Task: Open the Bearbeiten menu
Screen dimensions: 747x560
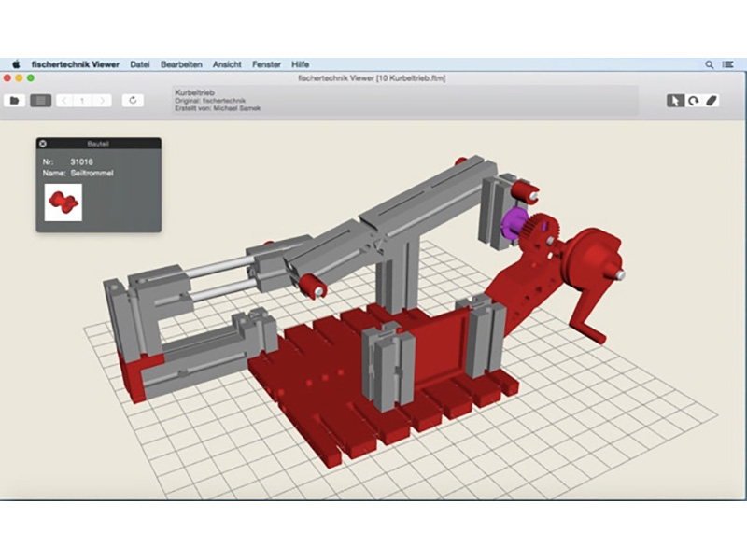Action: pos(182,64)
